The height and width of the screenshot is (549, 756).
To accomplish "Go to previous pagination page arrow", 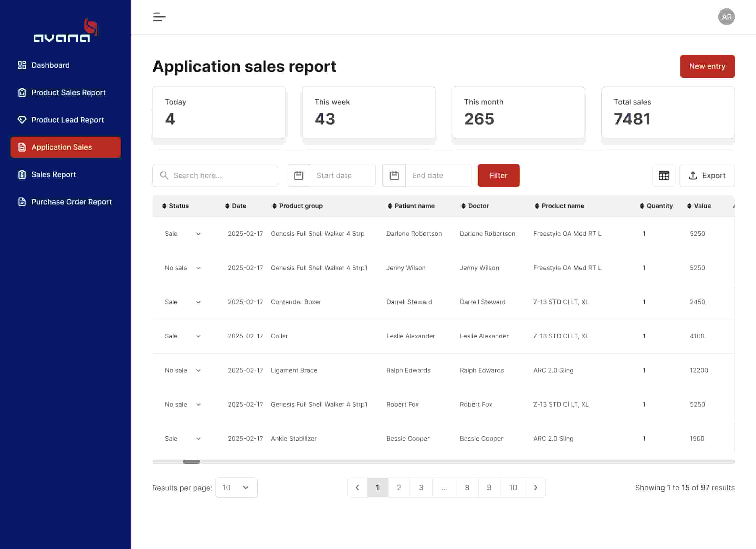I will tap(357, 487).
